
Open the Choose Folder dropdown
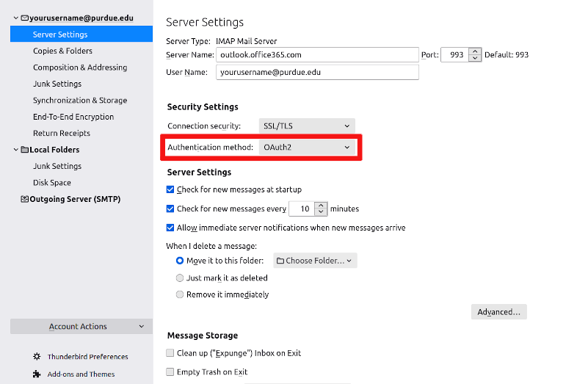tap(315, 261)
